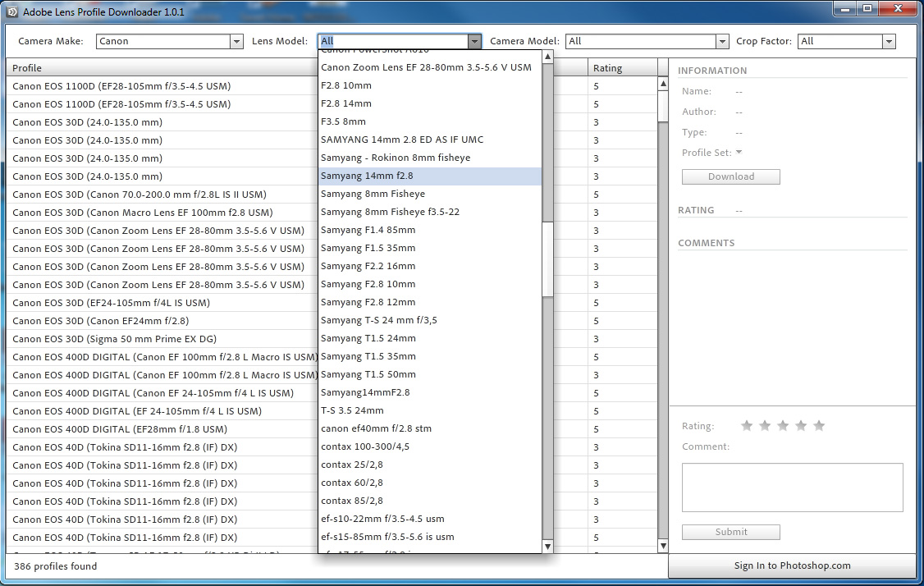This screenshot has width=924, height=586.
Task: Pick 'contax 85/2,8' lens
Action: (x=430, y=501)
